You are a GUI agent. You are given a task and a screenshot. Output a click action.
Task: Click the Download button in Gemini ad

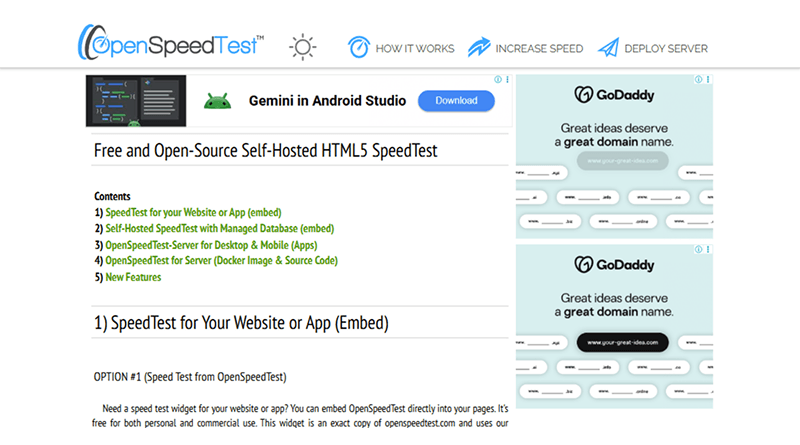[x=456, y=101]
